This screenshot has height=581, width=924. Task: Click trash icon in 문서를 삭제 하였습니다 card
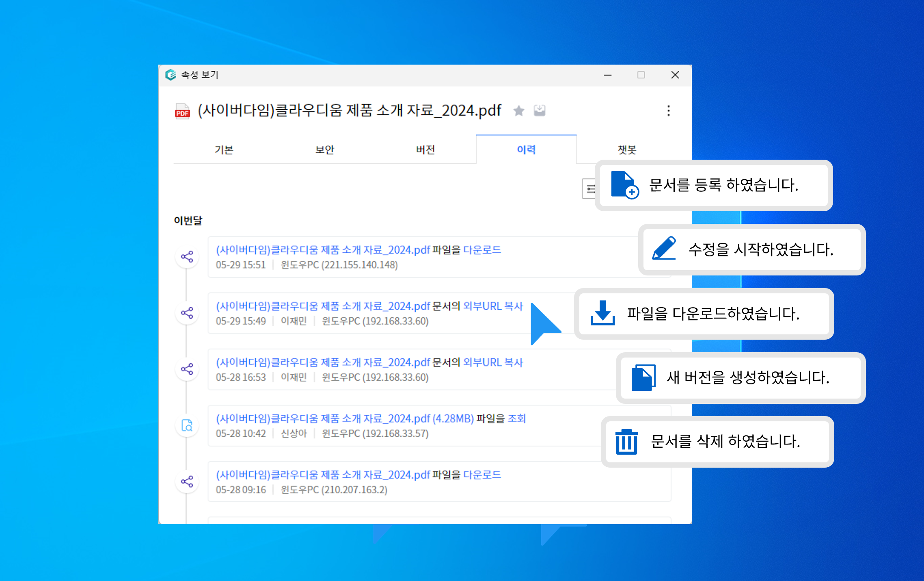click(626, 442)
